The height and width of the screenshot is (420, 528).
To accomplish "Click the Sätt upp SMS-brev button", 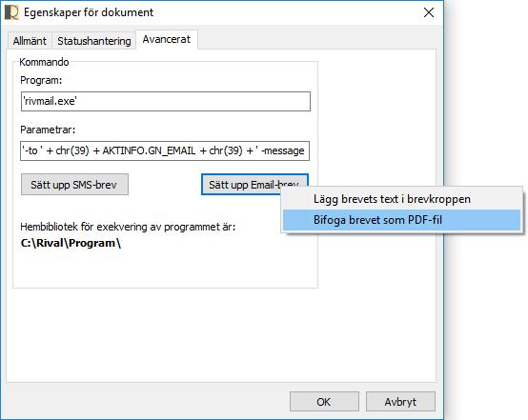I will pyautogui.click(x=74, y=185).
